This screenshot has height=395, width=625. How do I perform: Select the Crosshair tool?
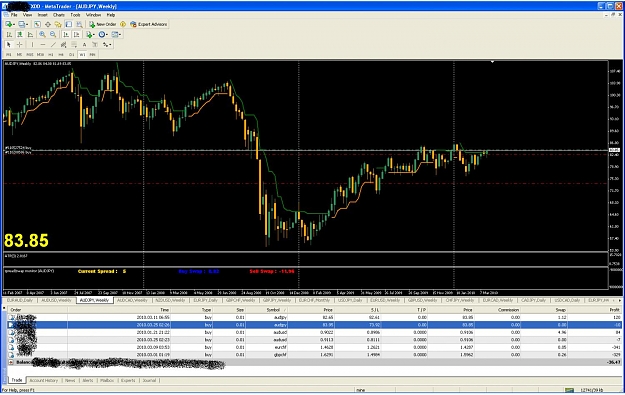click(20, 45)
